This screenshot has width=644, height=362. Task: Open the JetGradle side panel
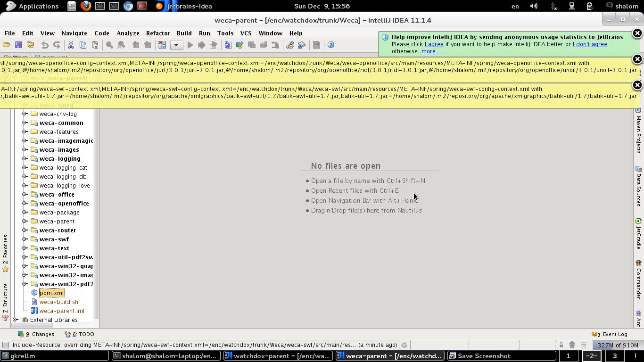click(x=638, y=233)
